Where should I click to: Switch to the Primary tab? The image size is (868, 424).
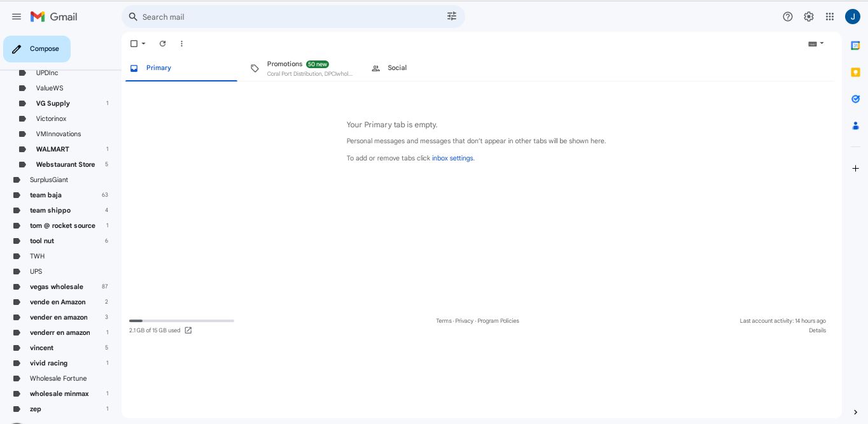pyautogui.click(x=181, y=68)
